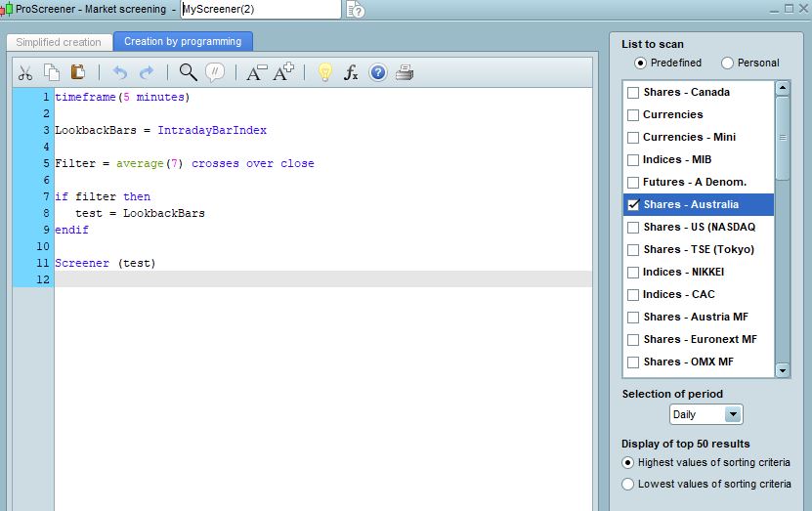Select Creation by programming tab

point(183,41)
